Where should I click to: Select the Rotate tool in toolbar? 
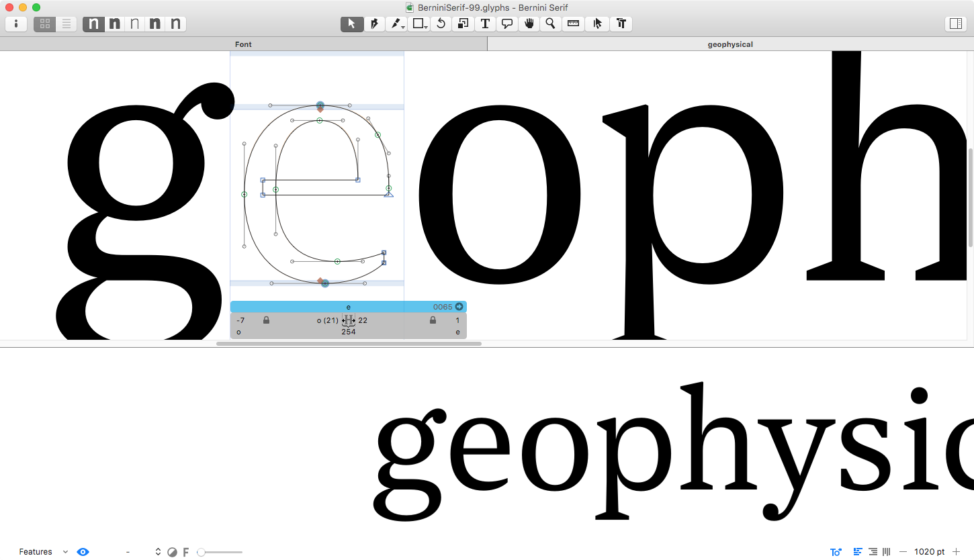point(441,24)
